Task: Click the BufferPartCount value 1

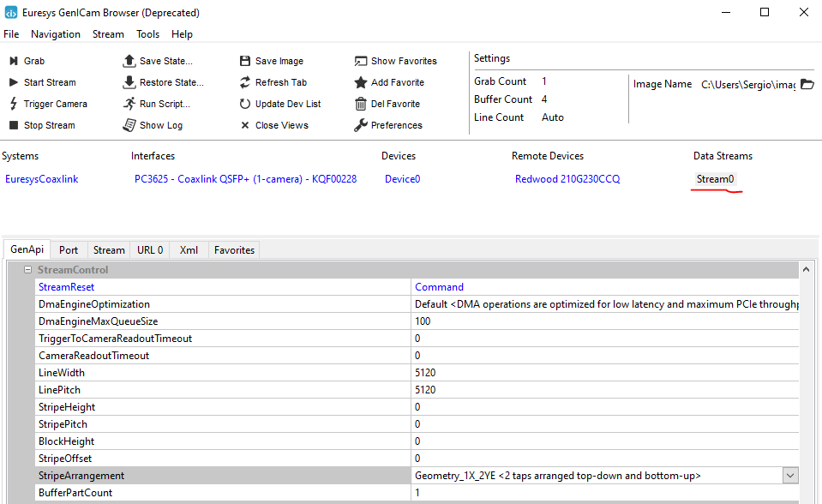Action: click(x=417, y=493)
